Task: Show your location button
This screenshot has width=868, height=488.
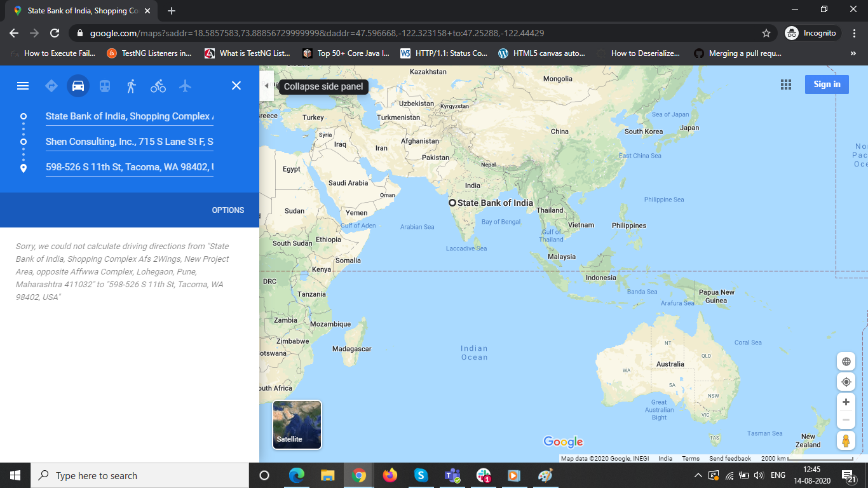Action: (846, 382)
